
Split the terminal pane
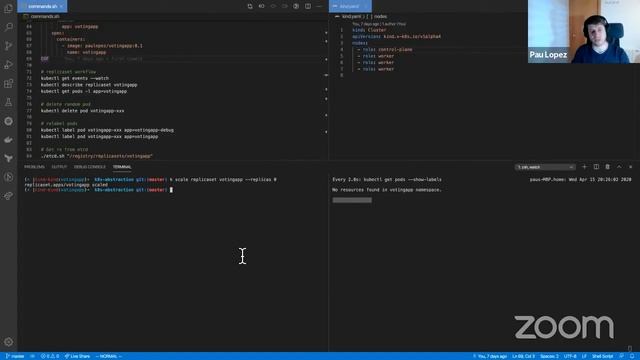(x=596, y=167)
